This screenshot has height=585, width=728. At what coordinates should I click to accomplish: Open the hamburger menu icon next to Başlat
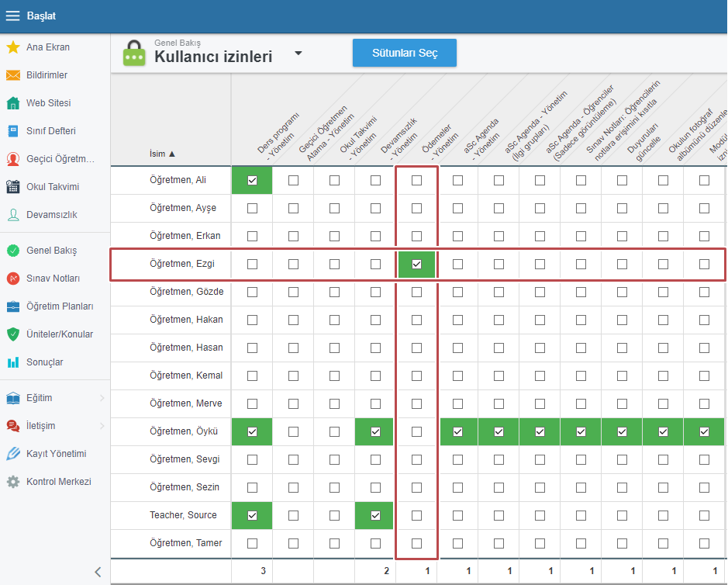(12, 16)
